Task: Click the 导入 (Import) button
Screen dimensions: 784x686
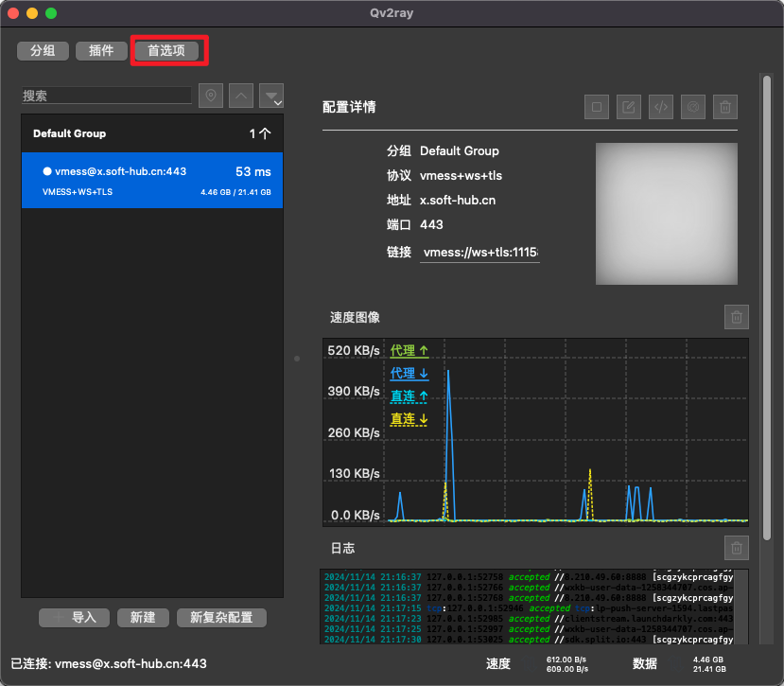Action: (x=74, y=618)
